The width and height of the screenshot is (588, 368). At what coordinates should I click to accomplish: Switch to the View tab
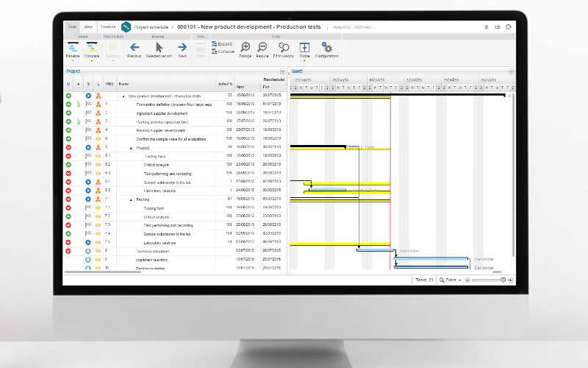[88, 26]
